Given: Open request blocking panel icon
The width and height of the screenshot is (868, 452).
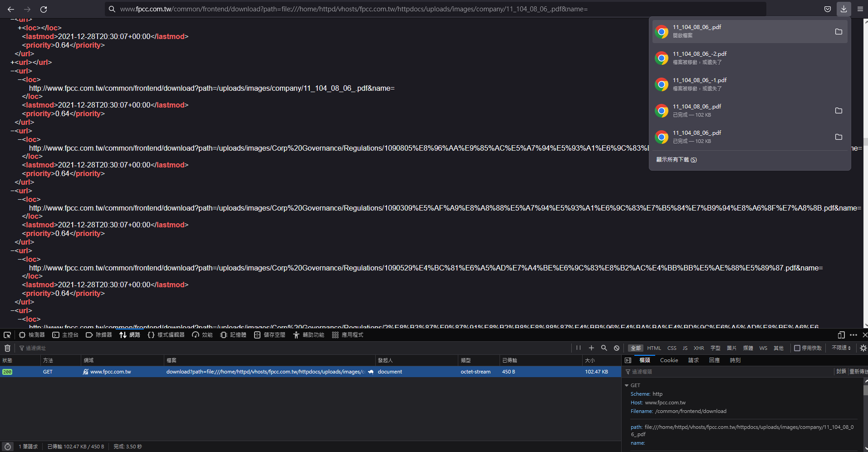Looking at the screenshot, I should 617,348.
